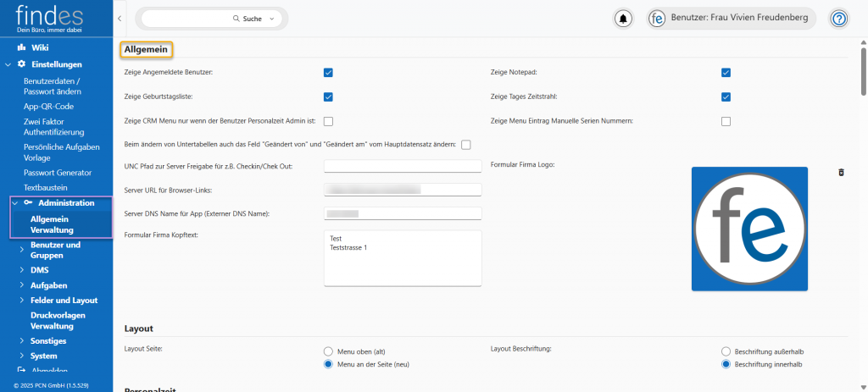Image resolution: width=868 pixels, height=392 pixels.
Task: Click the Wiki chart icon
Action: (21, 47)
